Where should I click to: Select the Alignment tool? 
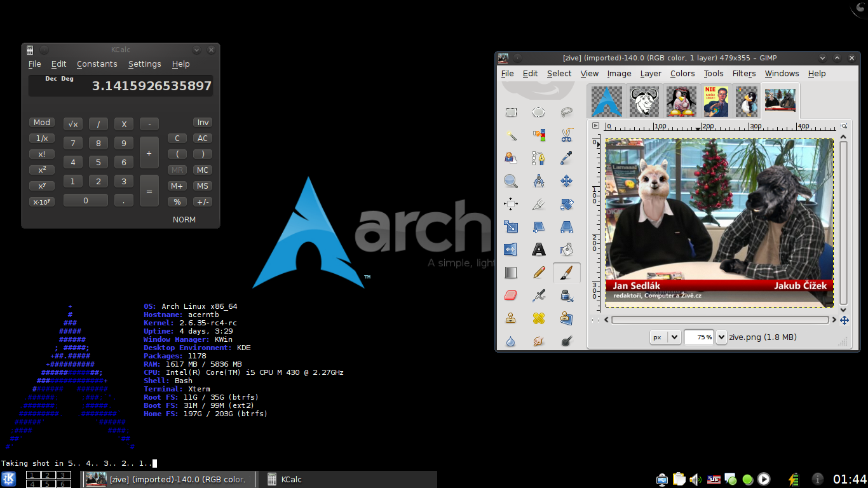[x=511, y=204]
